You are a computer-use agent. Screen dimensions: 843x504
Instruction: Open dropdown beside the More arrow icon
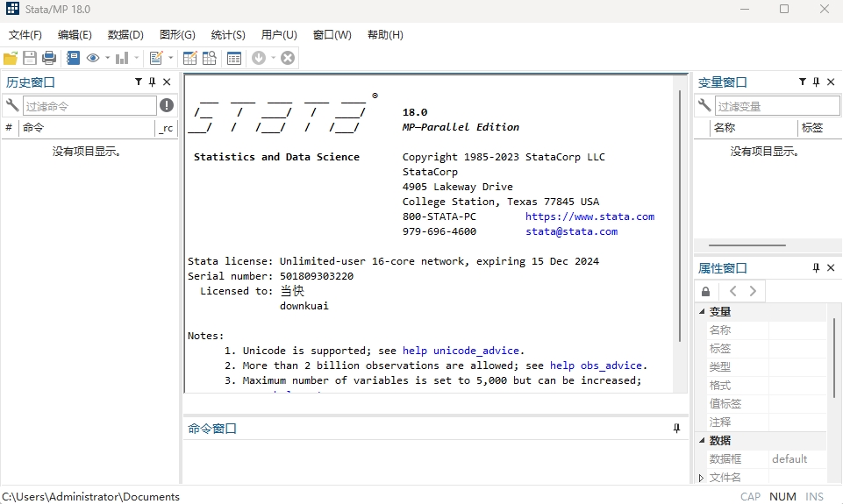(x=273, y=58)
